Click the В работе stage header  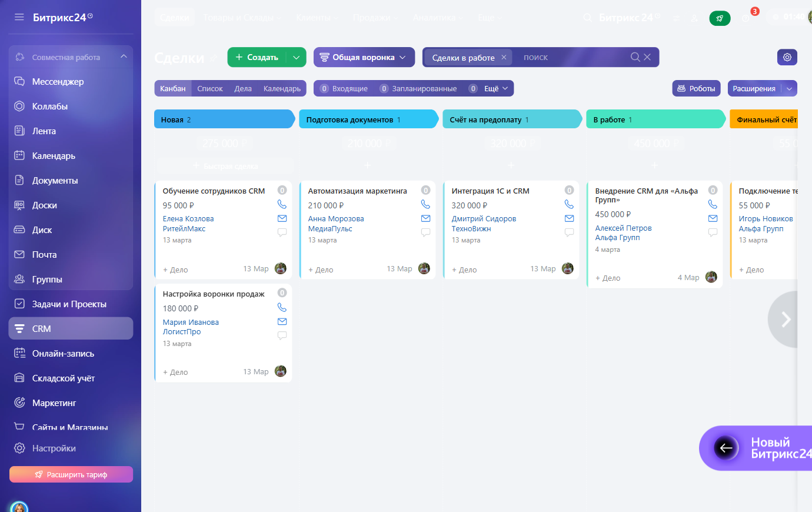click(x=655, y=119)
